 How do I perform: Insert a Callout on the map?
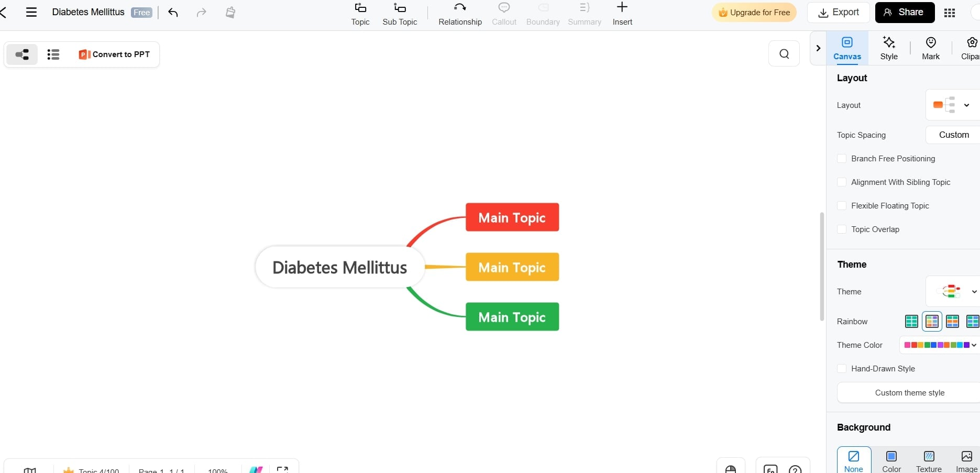pyautogui.click(x=504, y=14)
